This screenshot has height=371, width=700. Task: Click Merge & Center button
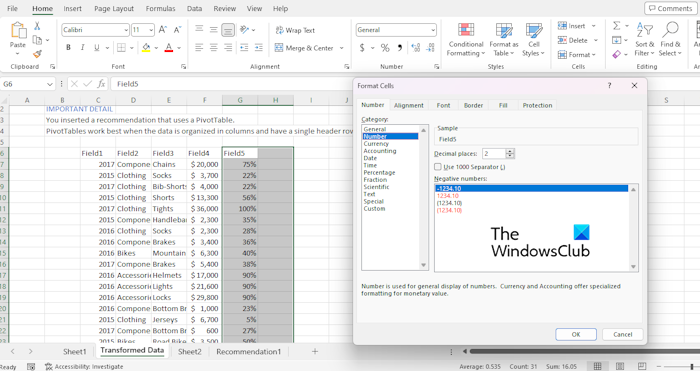pyautogui.click(x=304, y=48)
